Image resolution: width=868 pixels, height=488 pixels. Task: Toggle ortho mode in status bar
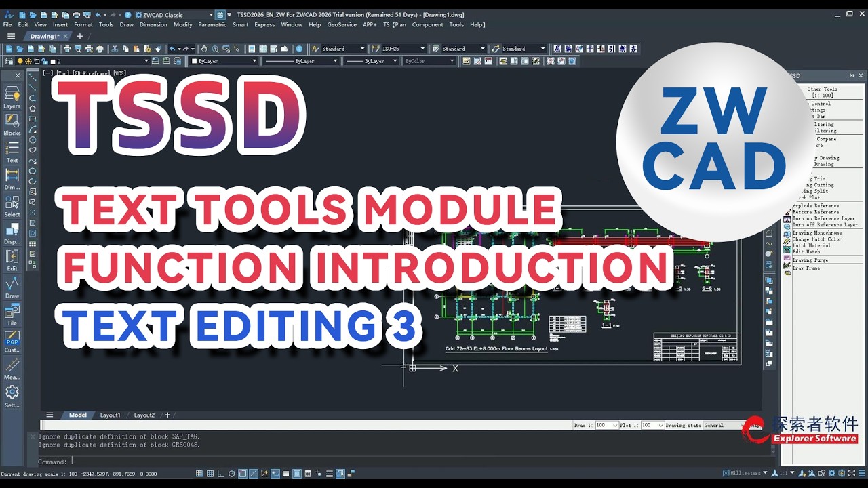221,474
